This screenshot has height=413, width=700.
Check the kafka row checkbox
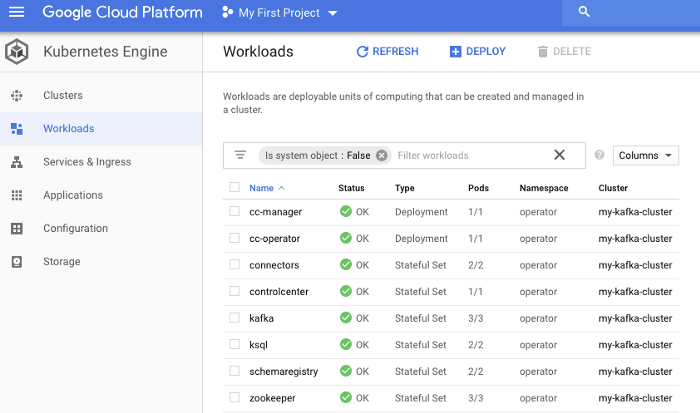tap(234, 317)
